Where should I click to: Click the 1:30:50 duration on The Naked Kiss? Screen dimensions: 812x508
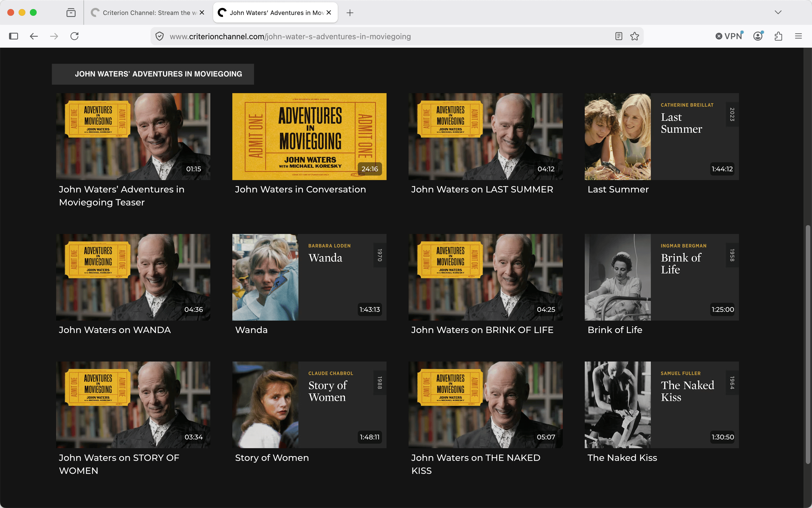pos(723,437)
